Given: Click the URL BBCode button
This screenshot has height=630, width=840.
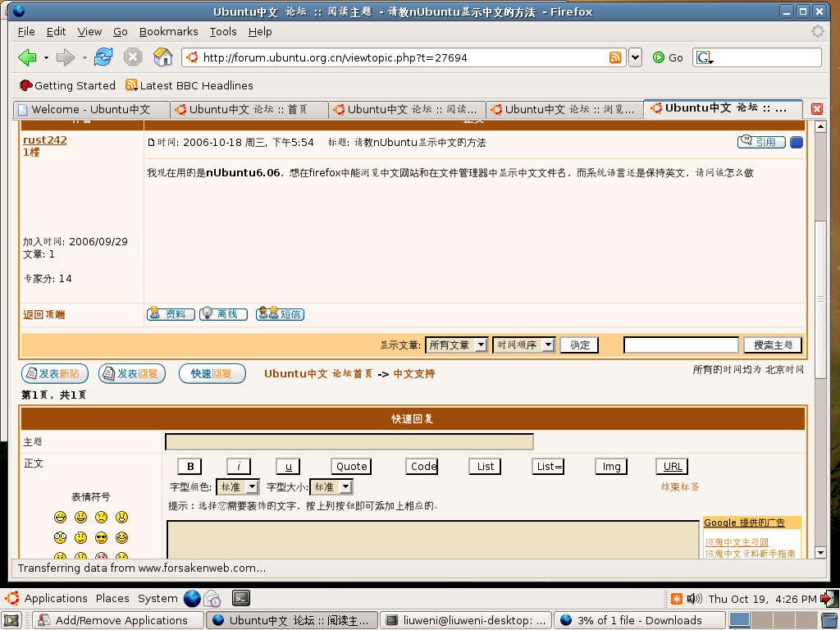Looking at the screenshot, I should [x=673, y=467].
